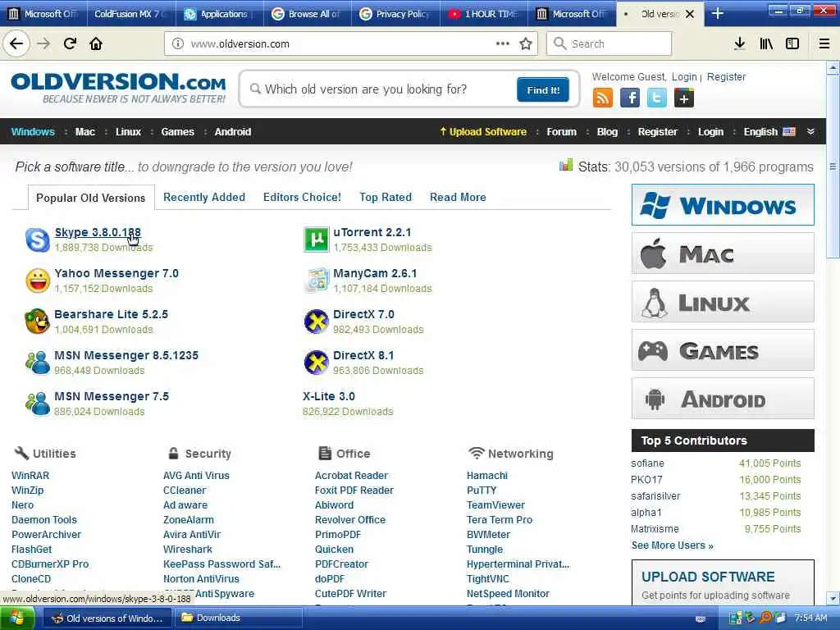Select the Popular Old Versions tab
The height and width of the screenshot is (630, 840).
tap(91, 198)
